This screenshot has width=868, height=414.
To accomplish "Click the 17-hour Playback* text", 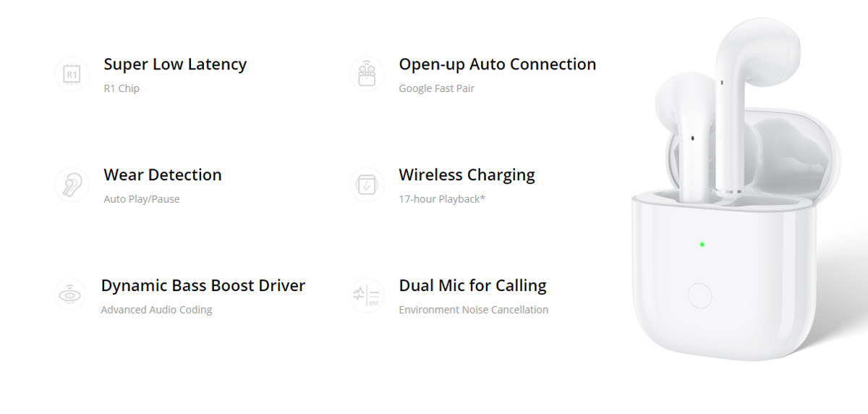I will point(442,199).
